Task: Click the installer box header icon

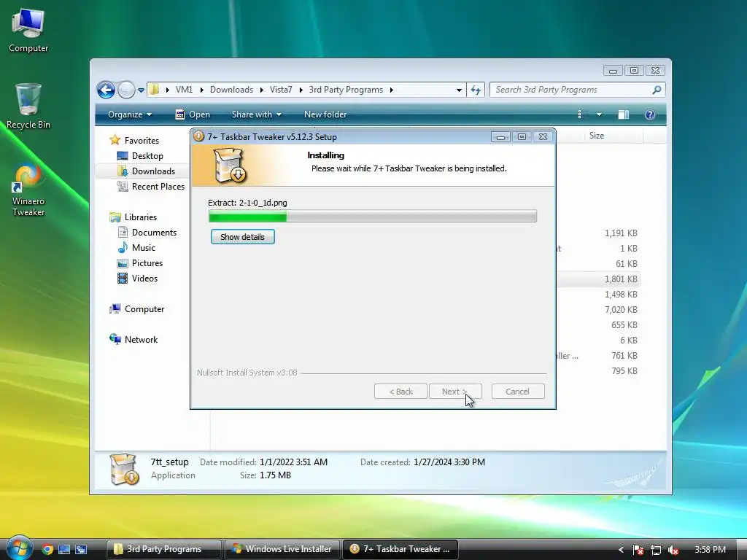Action: point(230,165)
